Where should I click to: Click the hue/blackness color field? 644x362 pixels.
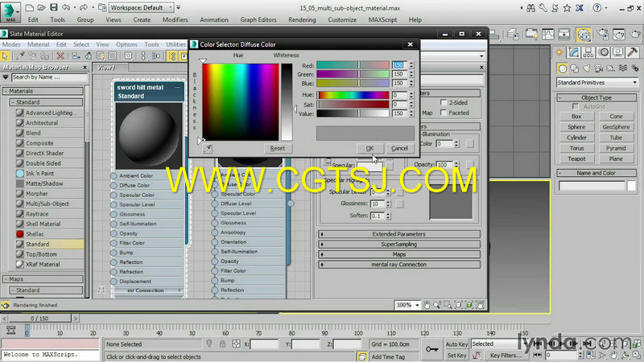click(x=241, y=102)
